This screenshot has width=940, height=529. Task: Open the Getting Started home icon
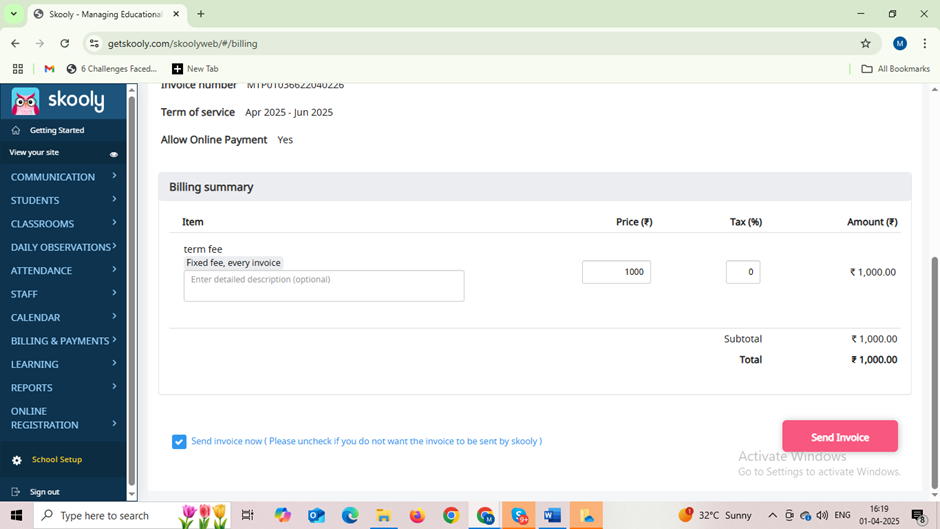(x=16, y=130)
